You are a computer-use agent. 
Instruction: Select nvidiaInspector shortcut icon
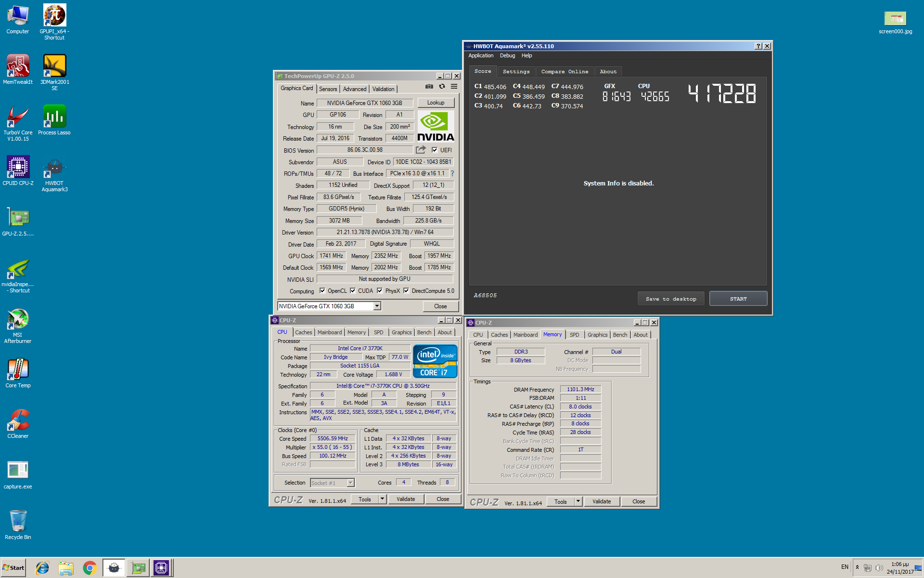coord(18,276)
